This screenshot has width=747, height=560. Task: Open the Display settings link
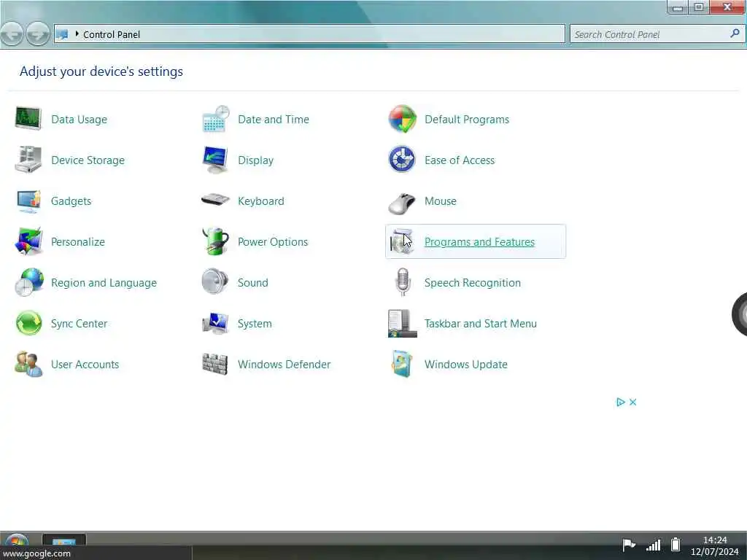coord(256,160)
